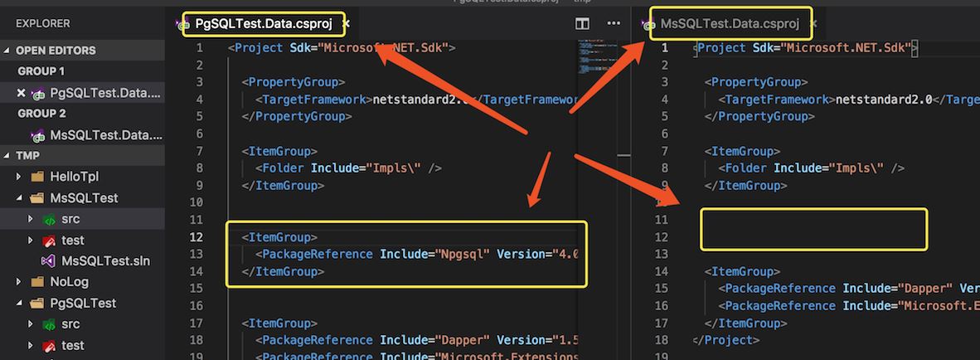Screen dimensions: 980x360
Task: Collapse the MsSQLTest folder arrow
Action: [20, 198]
